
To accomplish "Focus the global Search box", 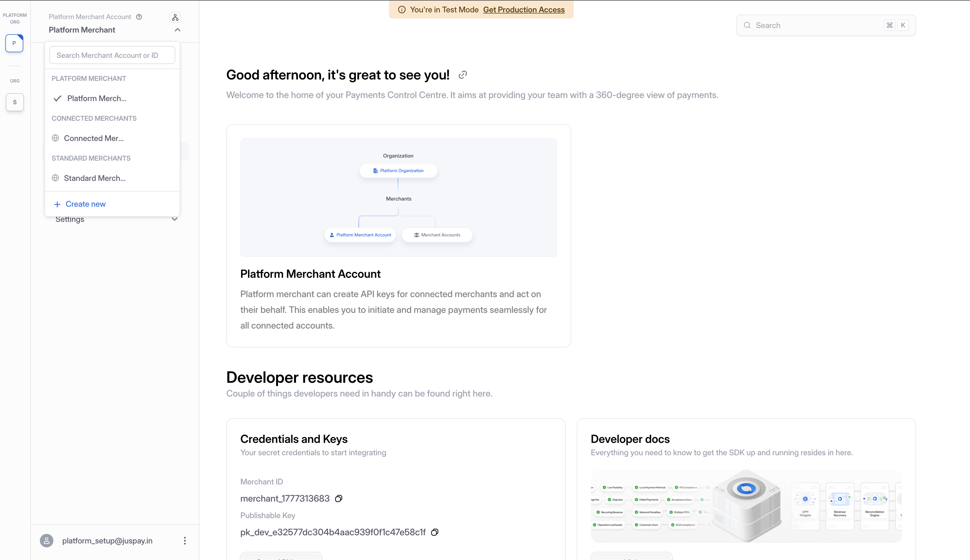I will point(826,25).
